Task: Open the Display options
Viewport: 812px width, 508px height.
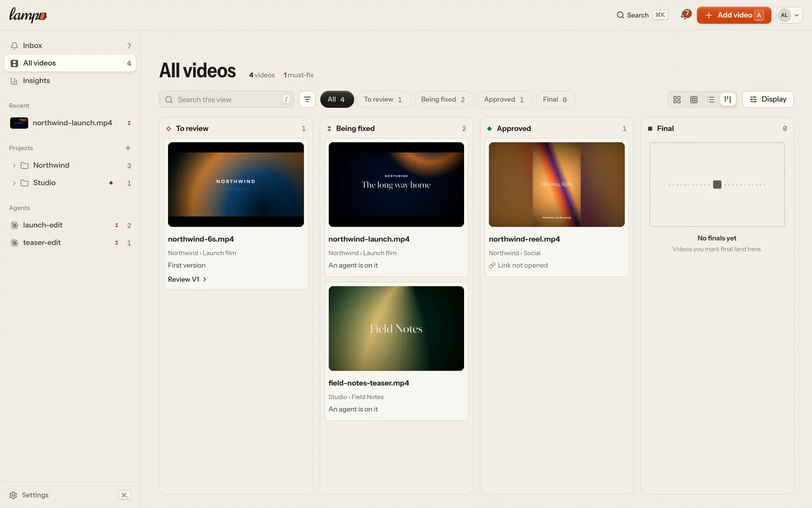Action: [x=768, y=100]
